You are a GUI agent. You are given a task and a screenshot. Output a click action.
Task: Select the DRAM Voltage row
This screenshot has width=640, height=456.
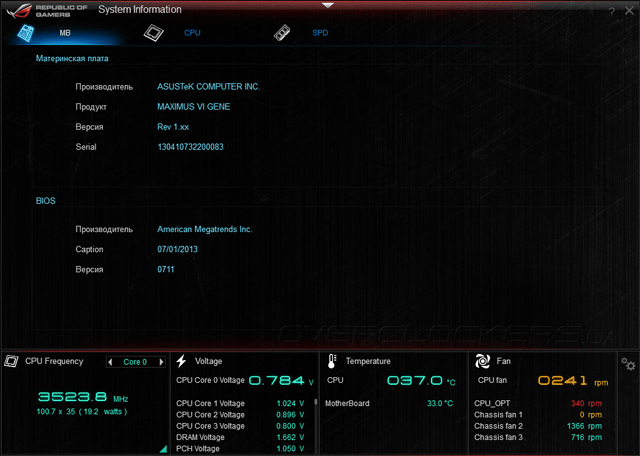coord(240,437)
